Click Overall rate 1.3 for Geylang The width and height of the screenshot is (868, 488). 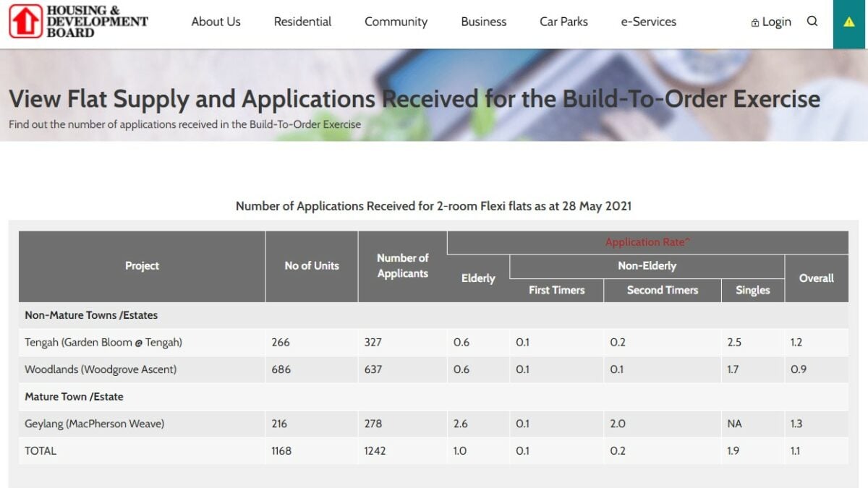[x=796, y=424]
